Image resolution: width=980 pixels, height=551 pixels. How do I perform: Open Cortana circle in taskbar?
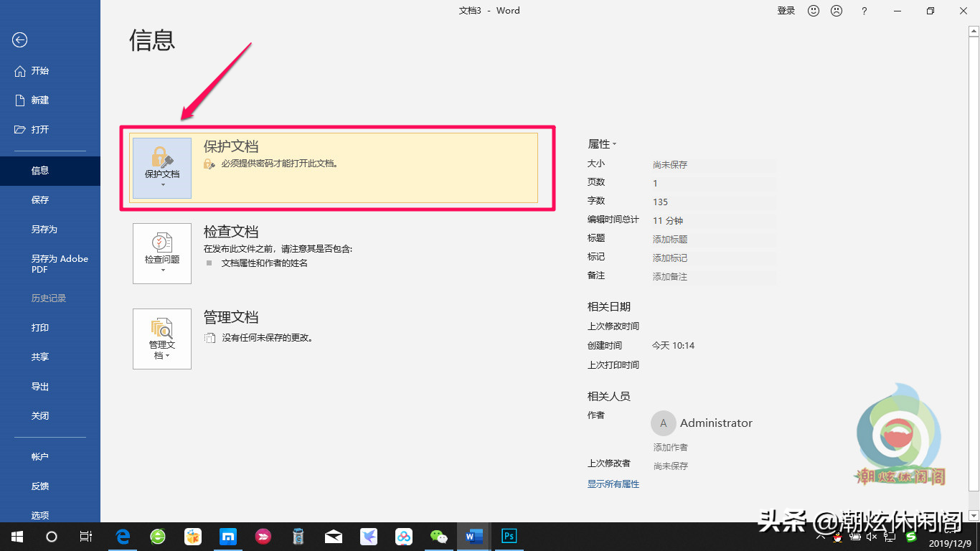51,537
